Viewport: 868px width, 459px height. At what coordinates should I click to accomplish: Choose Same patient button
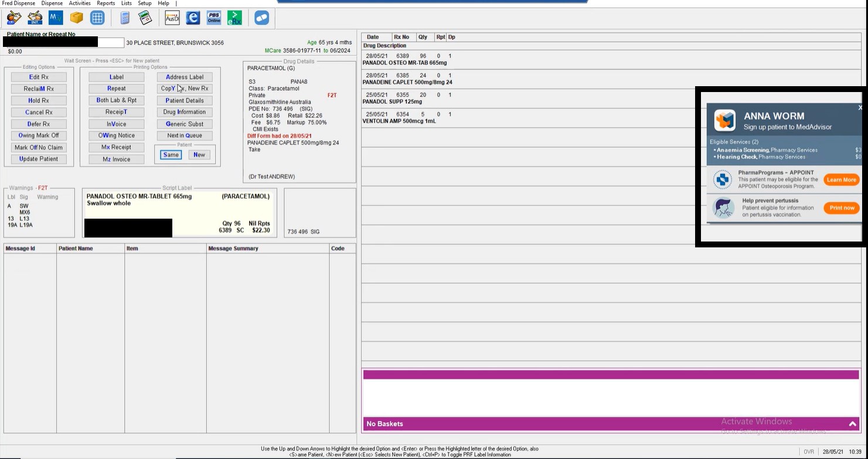pyautogui.click(x=171, y=155)
